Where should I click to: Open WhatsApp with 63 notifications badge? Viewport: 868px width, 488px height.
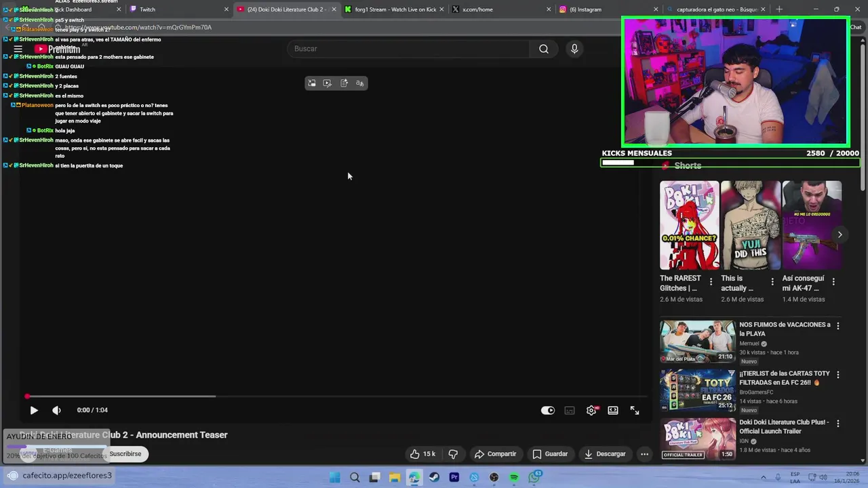pos(534,477)
